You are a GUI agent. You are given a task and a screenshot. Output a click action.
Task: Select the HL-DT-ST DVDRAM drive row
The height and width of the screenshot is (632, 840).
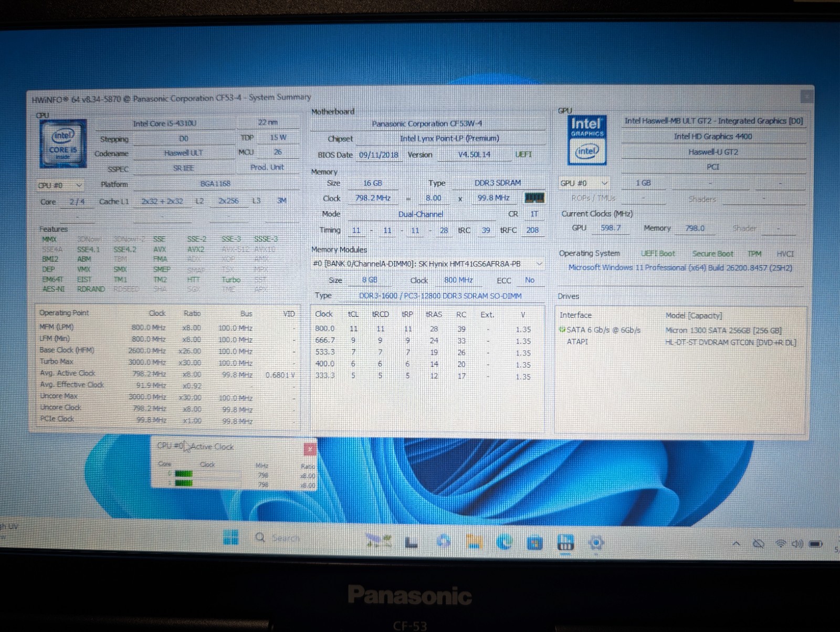tap(680, 342)
